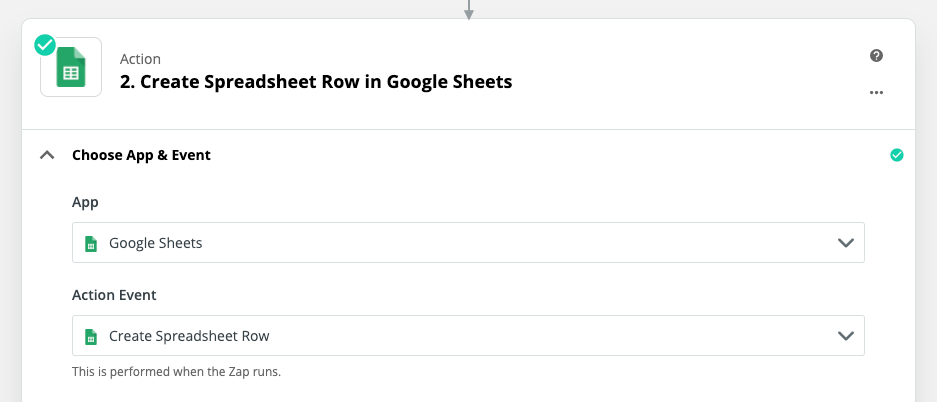
Task: Click the connector arrow above the step card
Action: point(468,10)
